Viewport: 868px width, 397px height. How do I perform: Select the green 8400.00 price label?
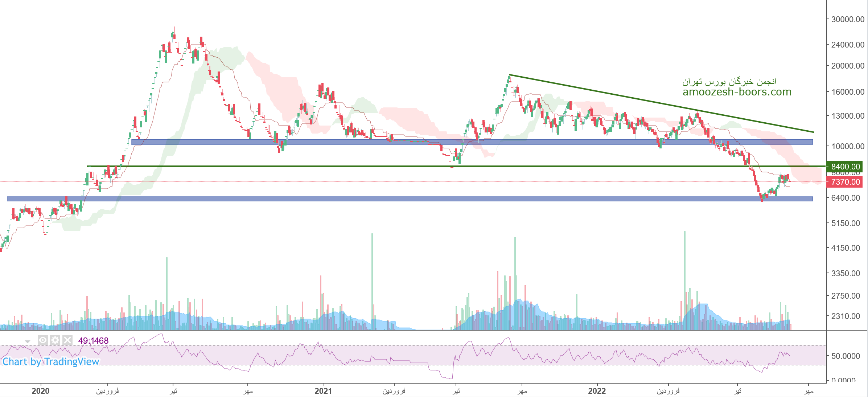tap(845, 167)
